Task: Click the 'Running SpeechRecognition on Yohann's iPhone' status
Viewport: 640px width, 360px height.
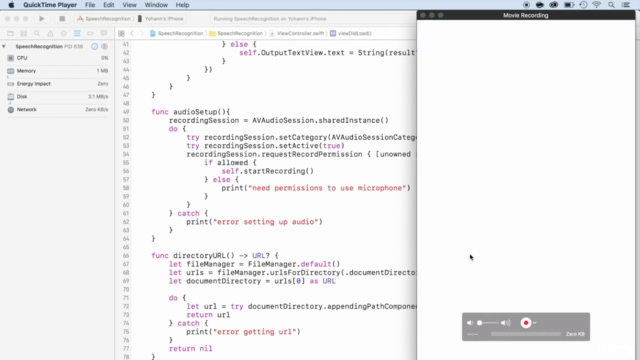Action: (x=270, y=19)
